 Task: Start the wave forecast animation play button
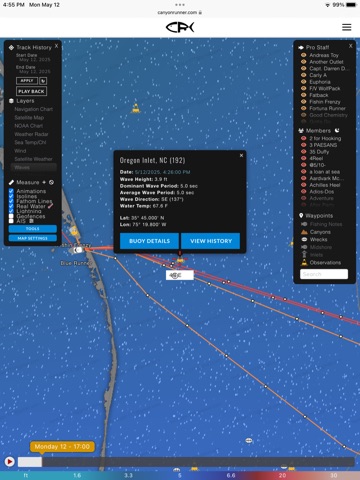(10, 462)
